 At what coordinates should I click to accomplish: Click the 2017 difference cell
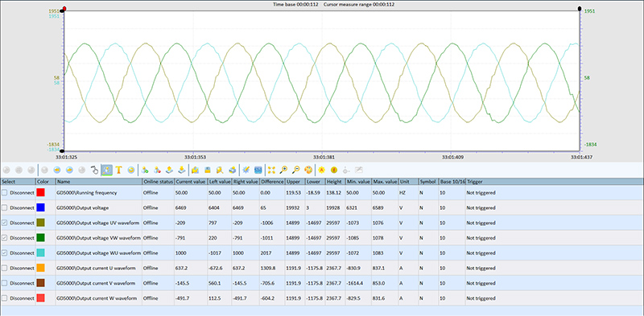click(272, 252)
